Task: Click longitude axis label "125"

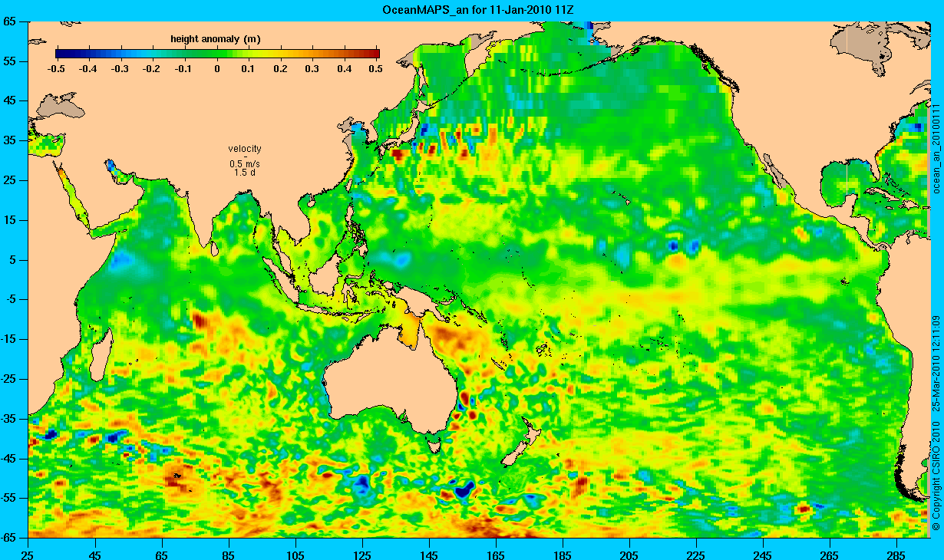Action: [362, 554]
